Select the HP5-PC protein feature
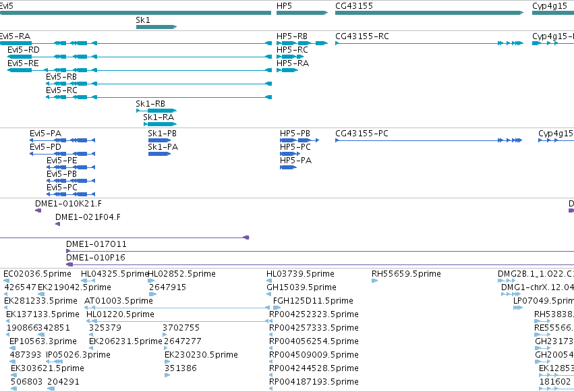 coord(290,154)
